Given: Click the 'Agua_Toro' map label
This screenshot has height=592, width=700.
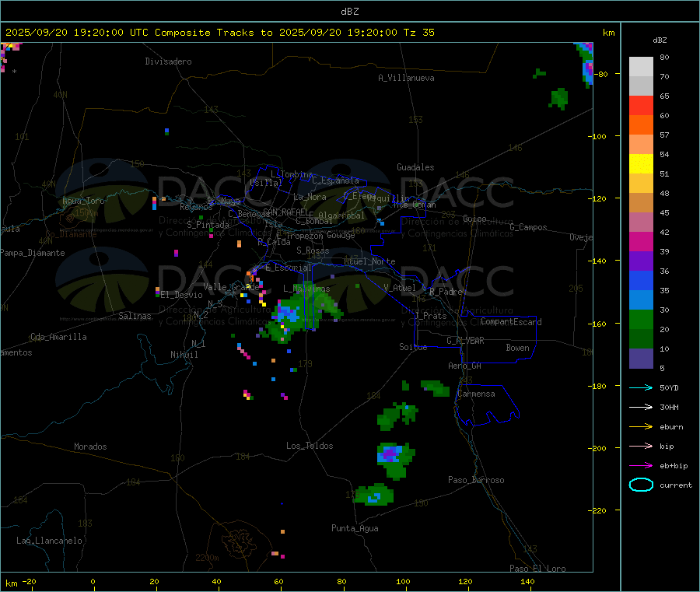Looking at the screenshot, I should click(83, 201).
